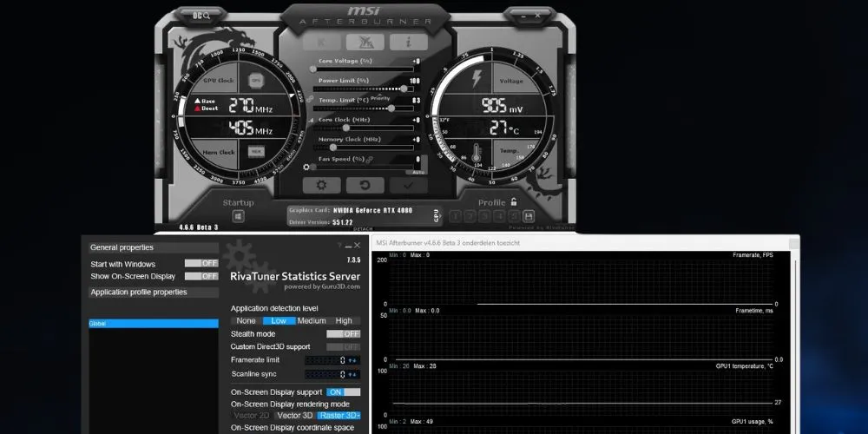The width and height of the screenshot is (868, 434).
Task: Apply settings with the checkmark button
Action: tap(408, 185)
